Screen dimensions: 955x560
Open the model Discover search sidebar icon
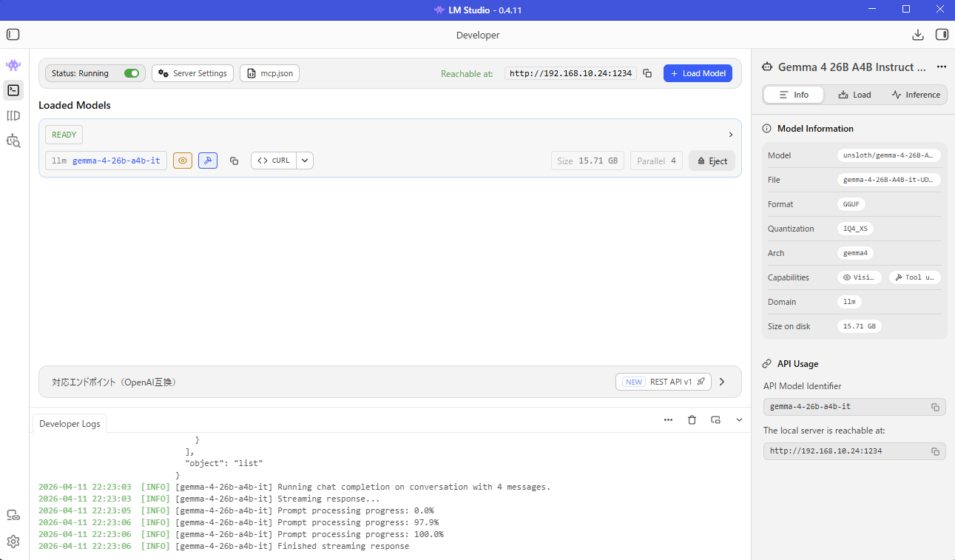13,141
